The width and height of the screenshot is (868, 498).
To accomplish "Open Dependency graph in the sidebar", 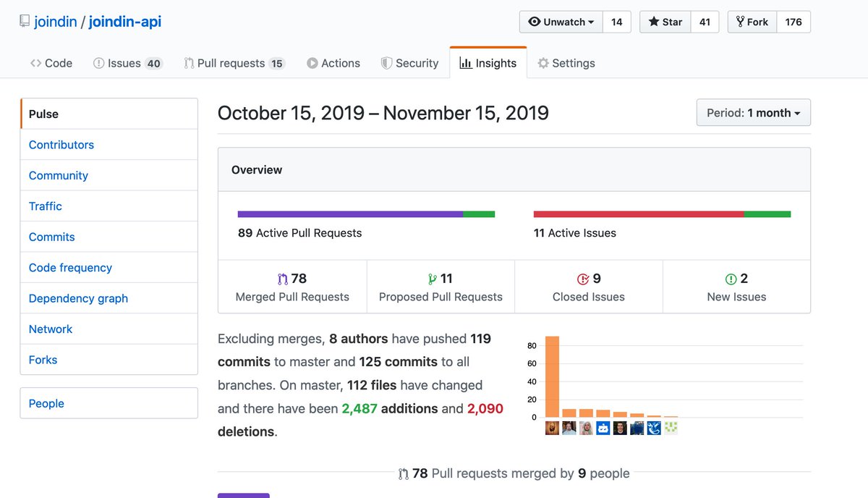I will [109, 298].
